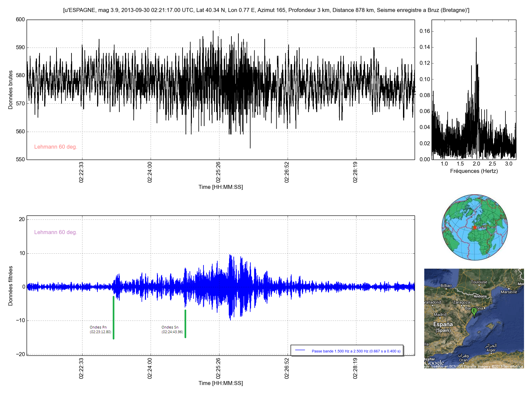Click the ESPAGNE earthquake title text at top
The height and width of the screenshot is (395, 532).
tap(266, 10)
